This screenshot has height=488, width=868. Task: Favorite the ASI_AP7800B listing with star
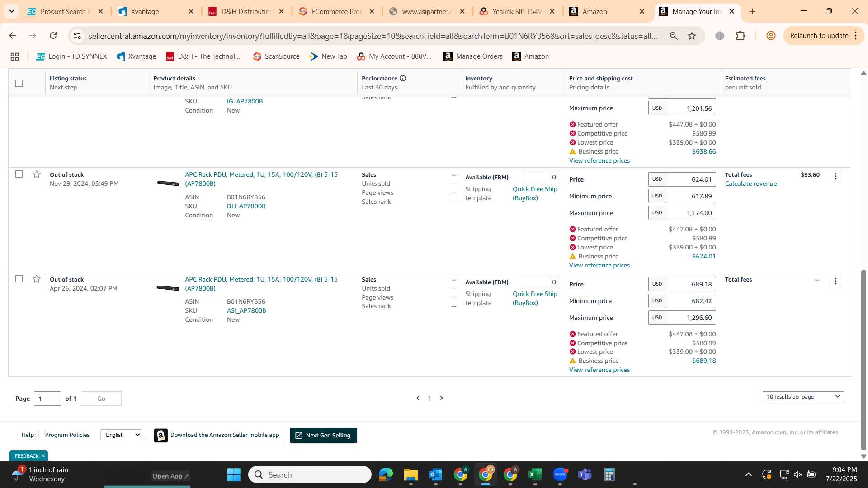coord(37,279)
